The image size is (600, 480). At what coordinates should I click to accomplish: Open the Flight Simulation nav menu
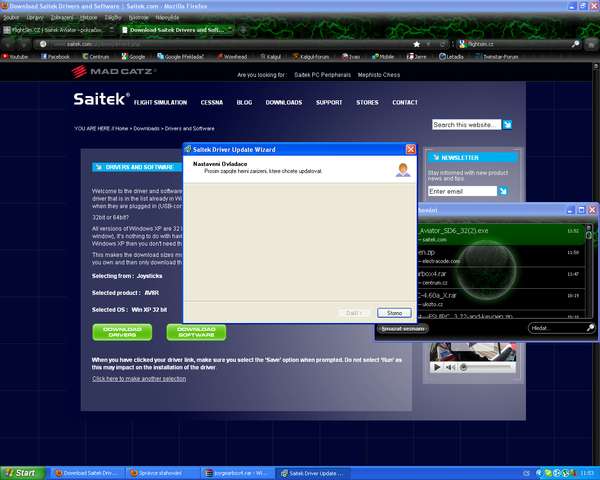click(160, 103)
